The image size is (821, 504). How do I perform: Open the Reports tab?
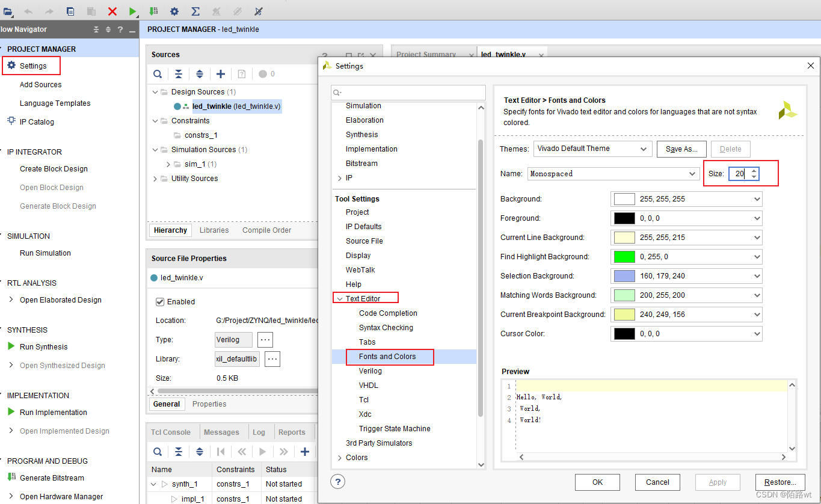292,432
